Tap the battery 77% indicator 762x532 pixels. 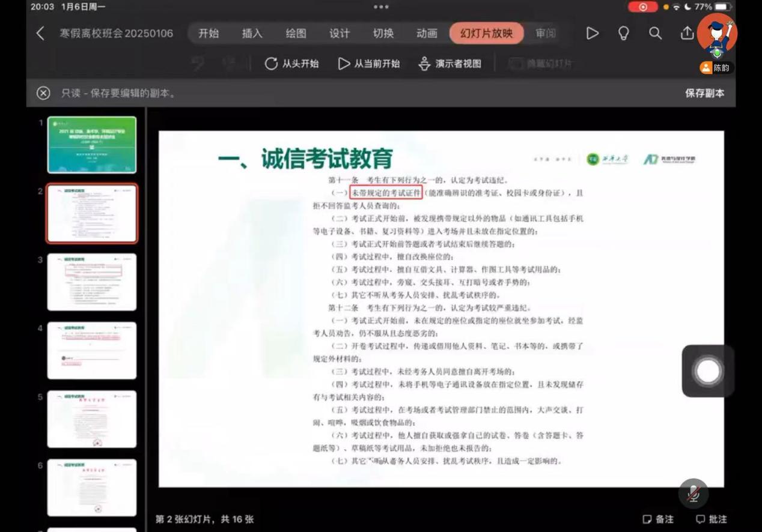712,7
